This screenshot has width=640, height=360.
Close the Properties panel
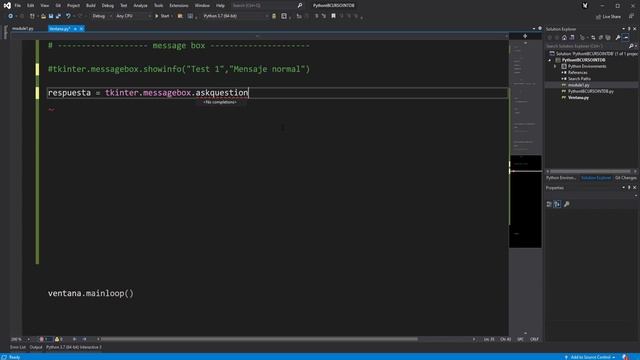click(x=635, y=188)
